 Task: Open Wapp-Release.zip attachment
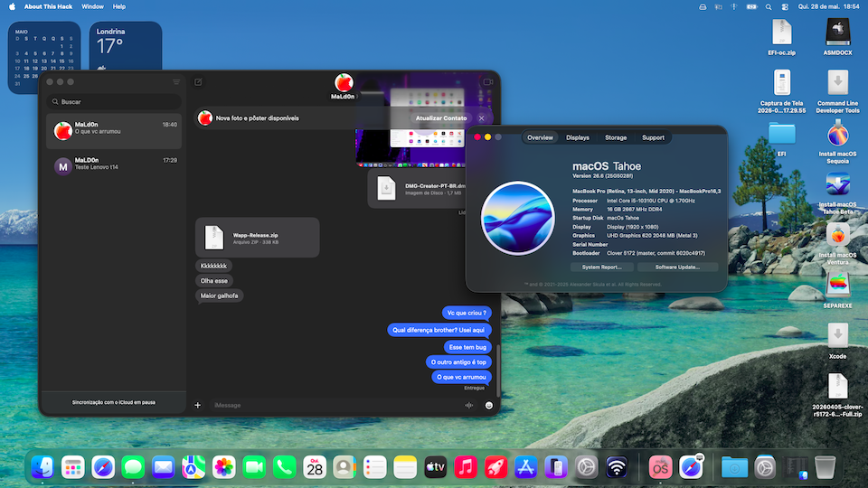(258, 238)
